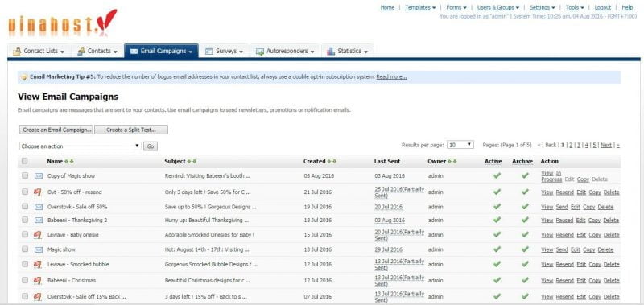The image size is (644, 305).
Task: Expand the Users & Groups top menu
Action: coord(497,7)
